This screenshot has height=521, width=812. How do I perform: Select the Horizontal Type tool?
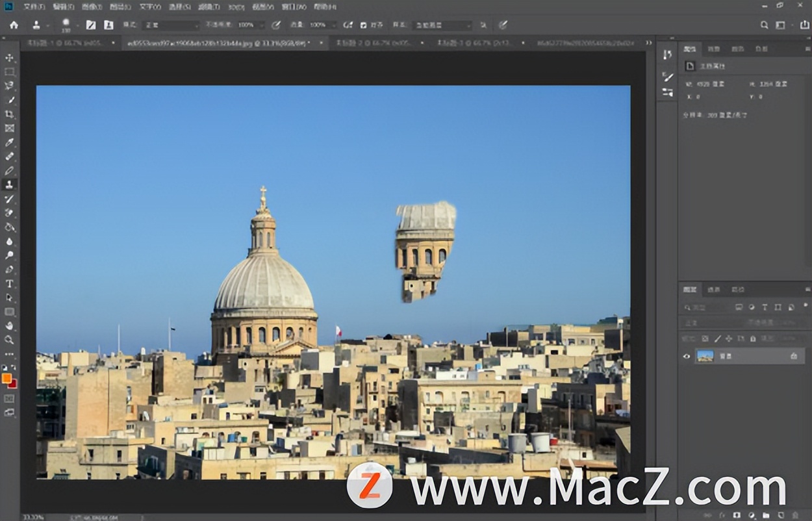pyautogui.click(x=9, y=283)
